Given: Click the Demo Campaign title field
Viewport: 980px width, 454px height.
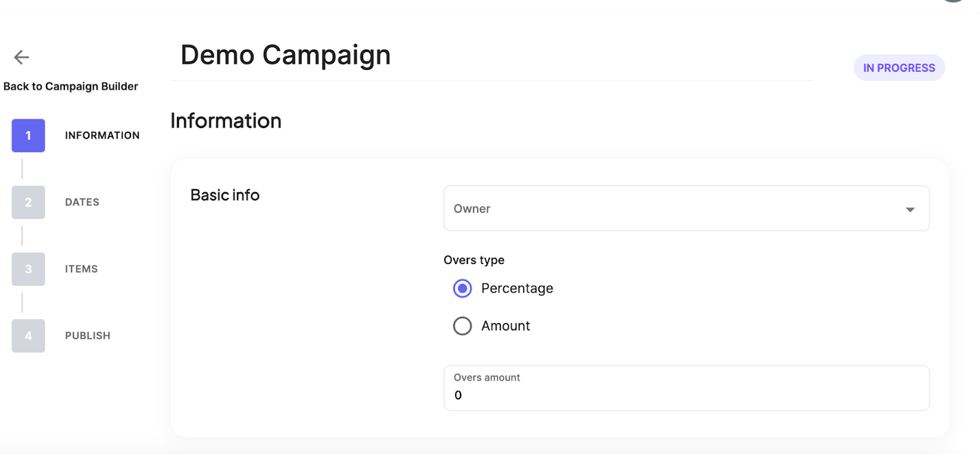Looking at the screenshot, I should (x=285, y=55).
